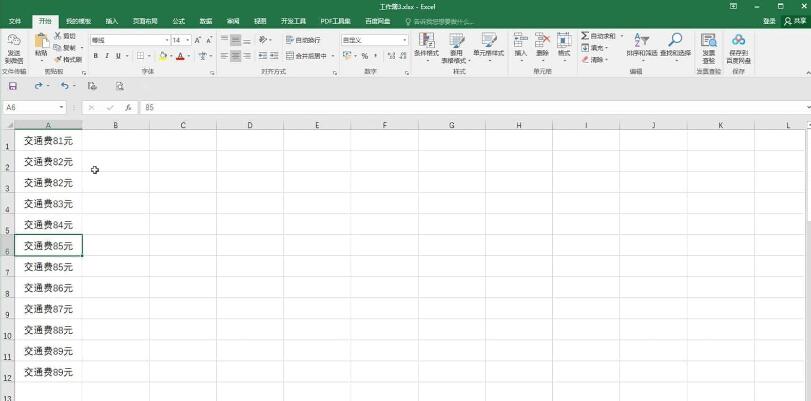
Task: Click the Format Painter (格式刷) tool
Action: [67, 59]
